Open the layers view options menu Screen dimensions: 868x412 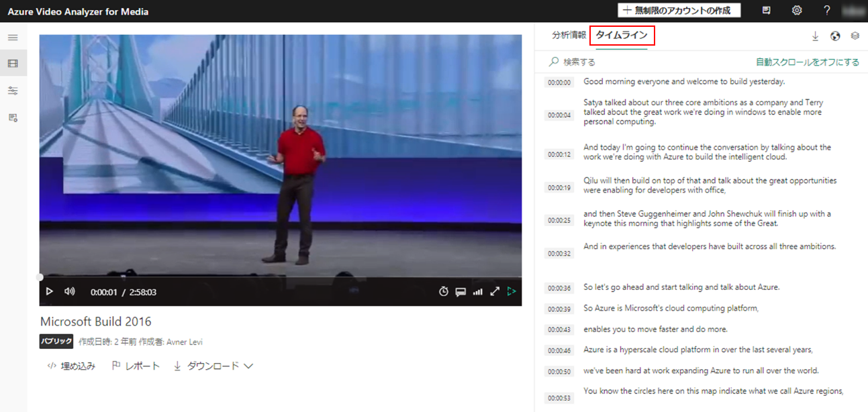tap(855, 36)
